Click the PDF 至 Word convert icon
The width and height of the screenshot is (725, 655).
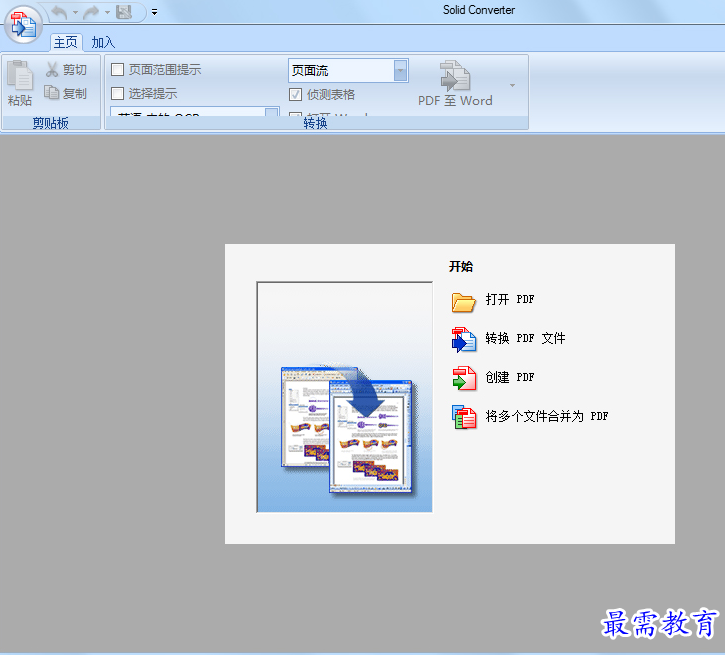click(x=455, y=75)
